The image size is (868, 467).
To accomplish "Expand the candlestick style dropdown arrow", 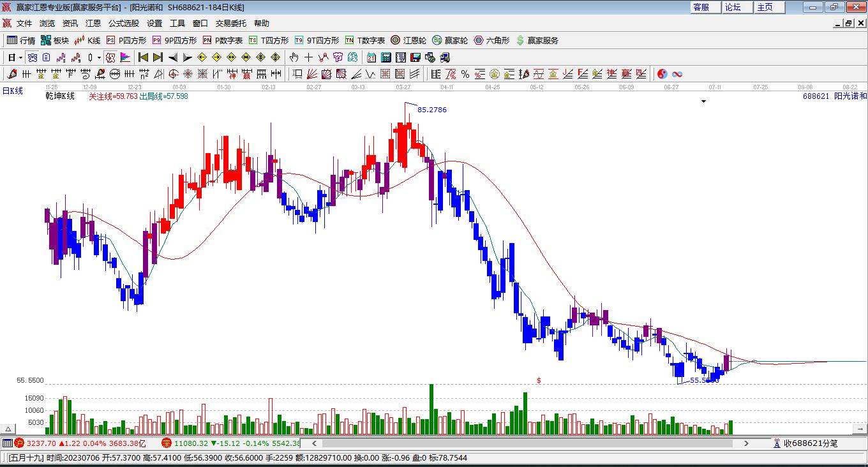I will click(x=99, y=57).
